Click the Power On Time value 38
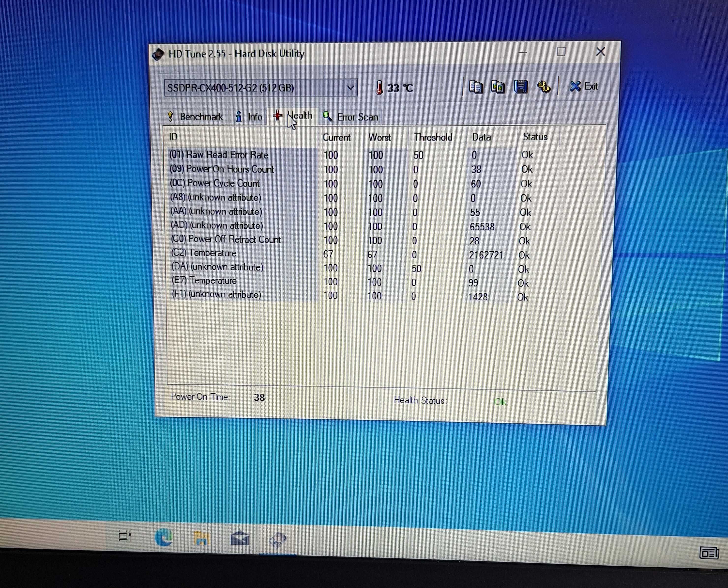Viewport: 728px width, 588px height. (259, 397)
